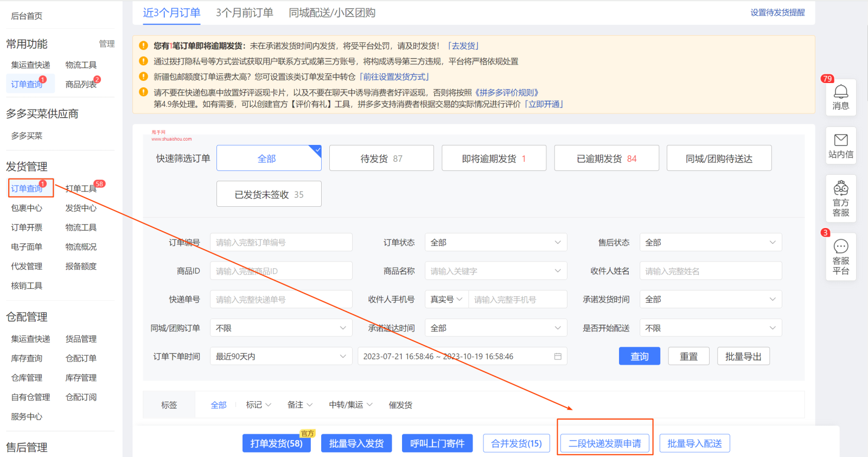Click the 立即开通 link
The image size is (868, 457).
(544, 104)
